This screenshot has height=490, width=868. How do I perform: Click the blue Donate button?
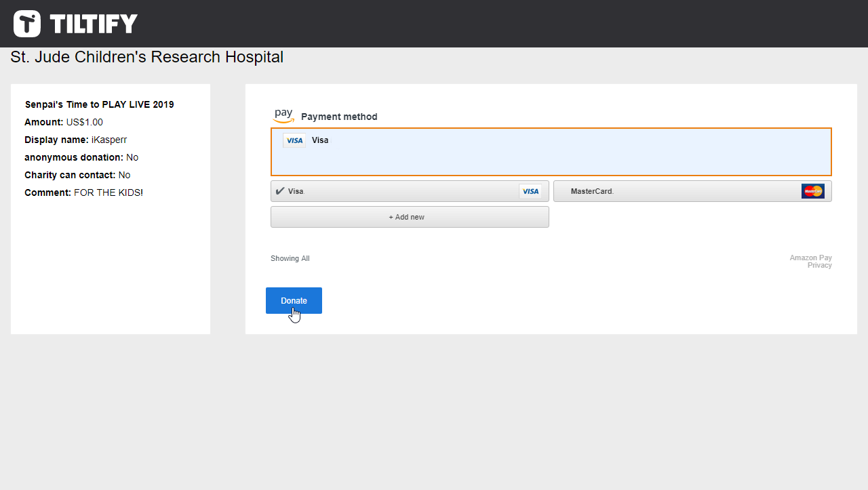tap(294, 300)
